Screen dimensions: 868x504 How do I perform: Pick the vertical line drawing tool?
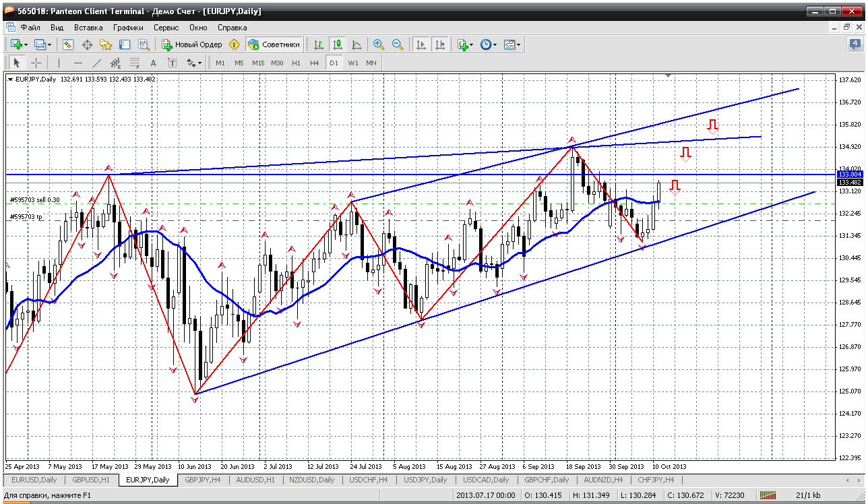click(x=59, y=63)
